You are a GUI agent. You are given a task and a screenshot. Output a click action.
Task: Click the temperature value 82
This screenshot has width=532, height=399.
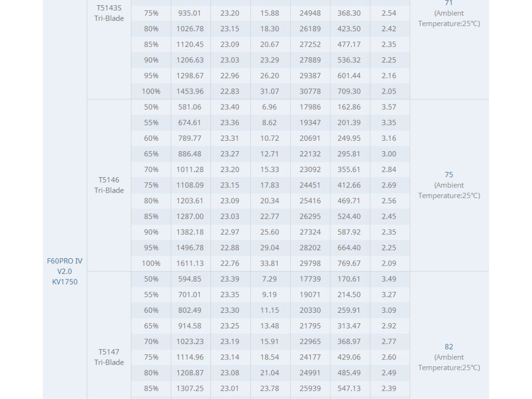(449, 347)
